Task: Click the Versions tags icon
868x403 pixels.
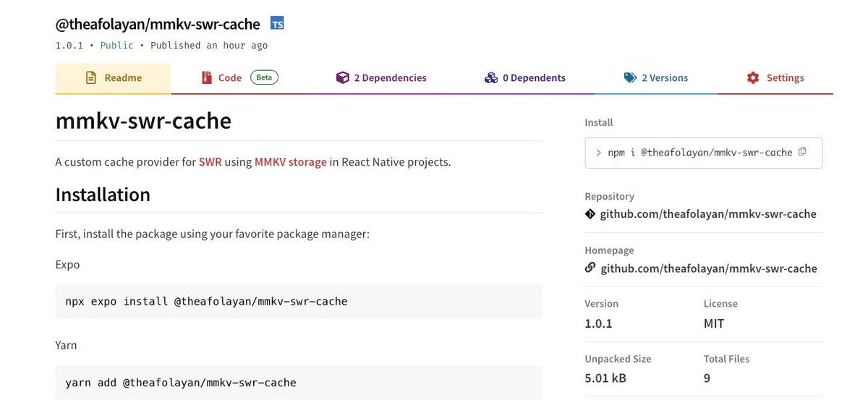Action: [x=630, y=78]
